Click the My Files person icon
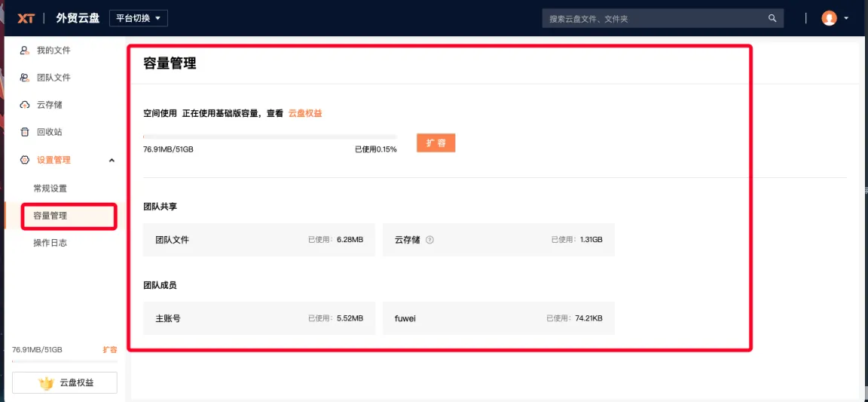This screenshot has width=868, height=402. [x=25, y=51]
